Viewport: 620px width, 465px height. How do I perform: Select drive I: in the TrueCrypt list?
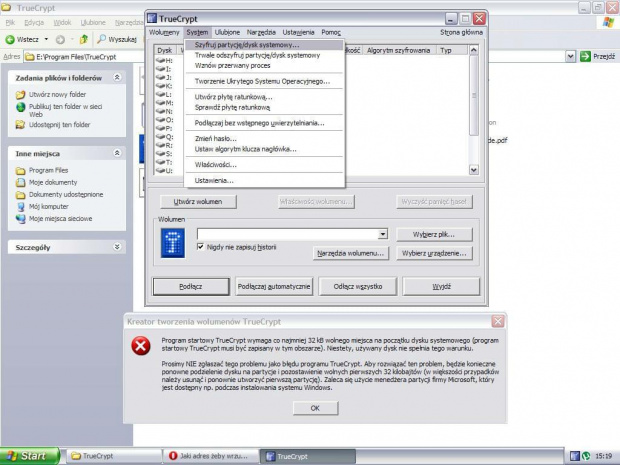pyautogui.click(x=164, y=69)
